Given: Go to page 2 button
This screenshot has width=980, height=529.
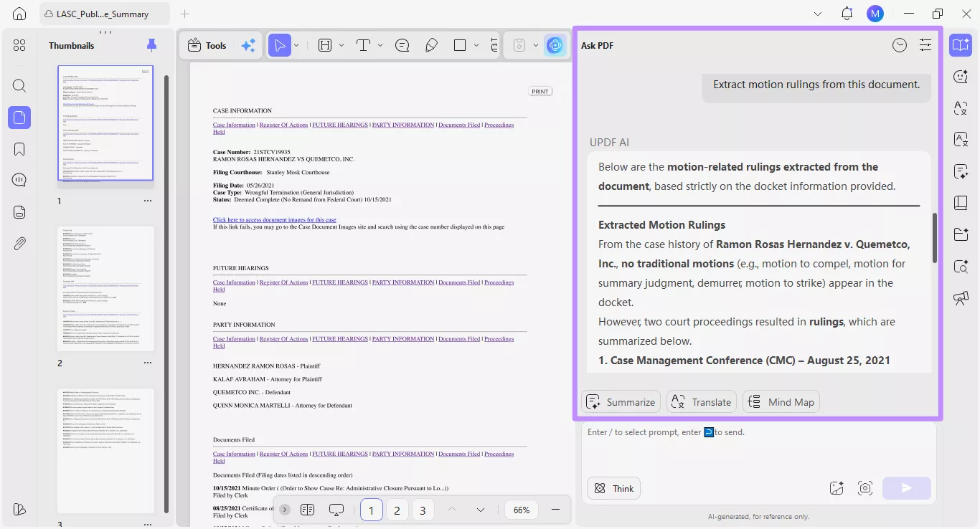Looking at the screenshot, I should point(397,510).
